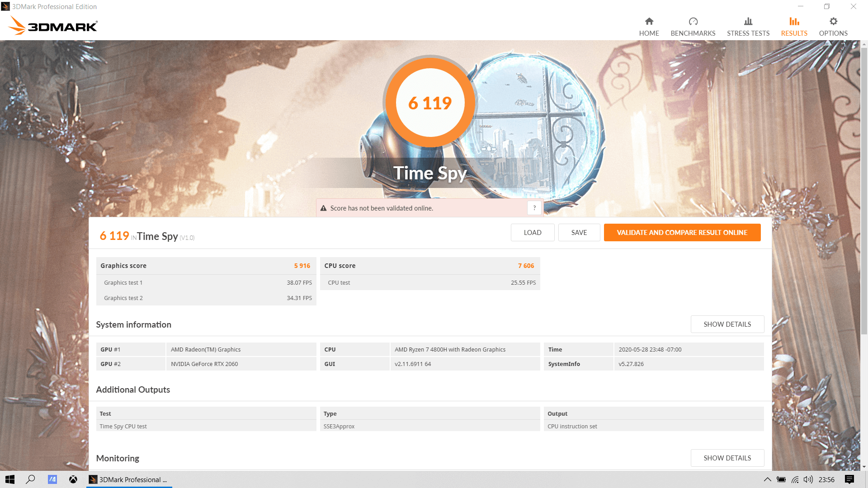Click the Graphics score value 5 916
This screenshot has width=868, height=488.
(302, 266)
